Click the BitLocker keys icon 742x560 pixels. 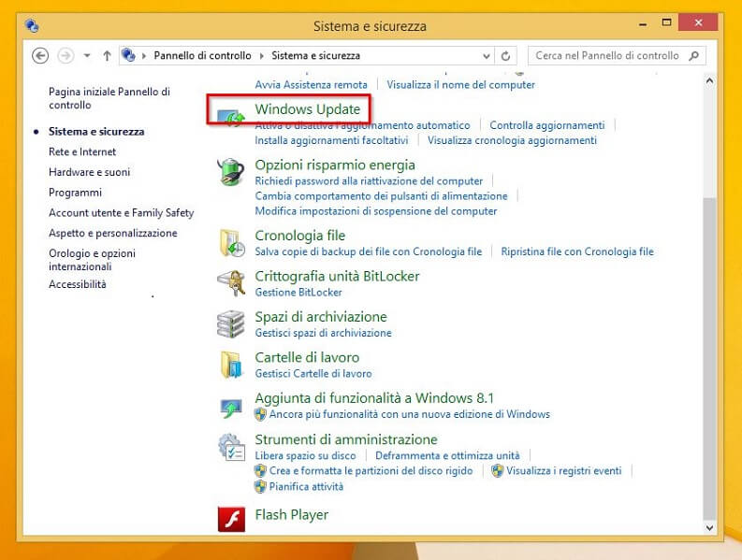pos(230,283)
